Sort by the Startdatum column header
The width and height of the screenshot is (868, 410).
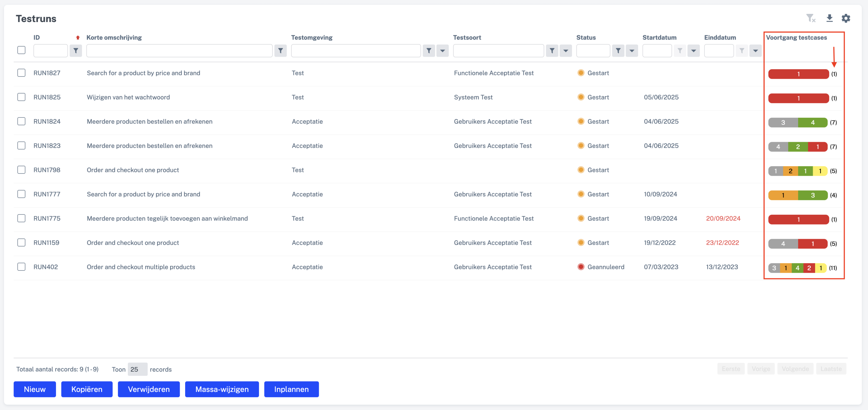[659, 37]
